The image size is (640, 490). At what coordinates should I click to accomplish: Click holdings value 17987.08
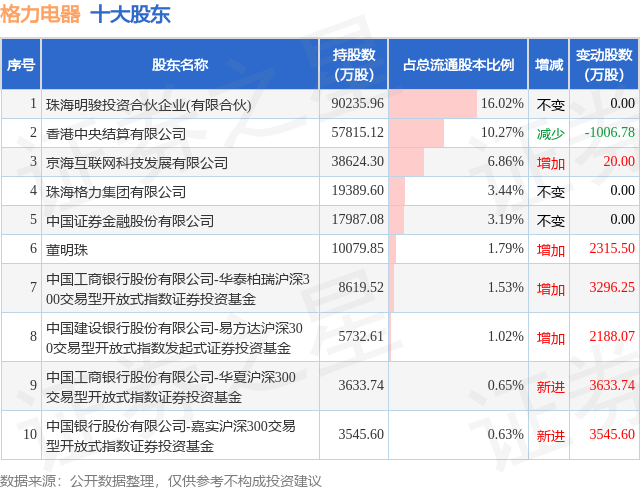pos(358,219)
